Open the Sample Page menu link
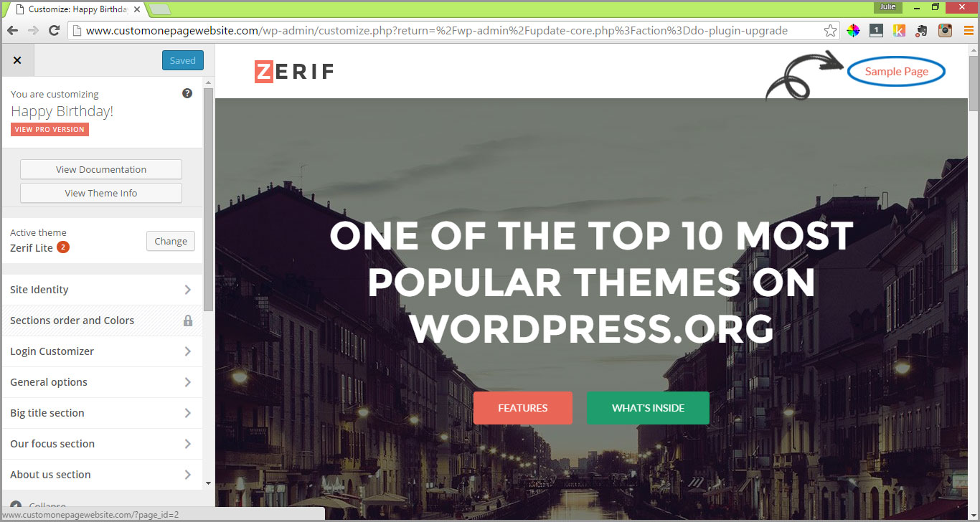Viewport: 980px width, 522px height. 897,71
